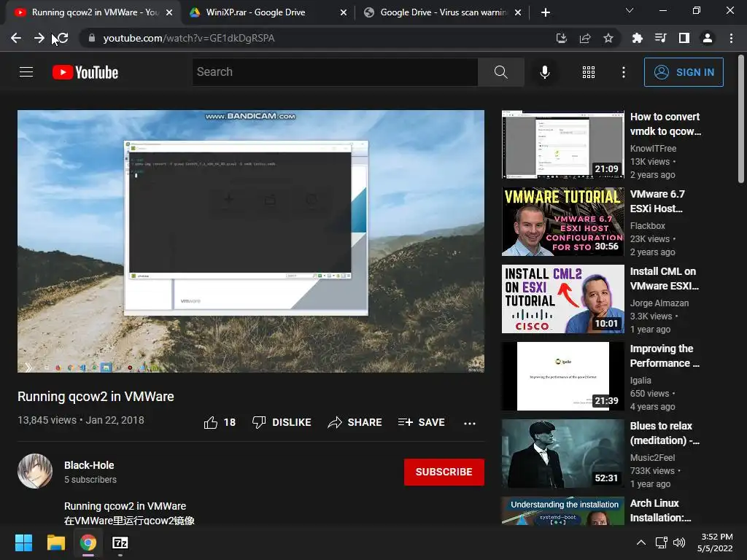Open File Explorer from taskbar
This screenshot has width=747, height=560.
55,542
